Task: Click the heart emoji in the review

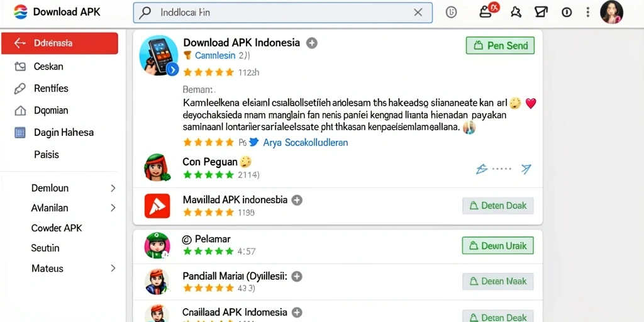Action: coord(531,104)
